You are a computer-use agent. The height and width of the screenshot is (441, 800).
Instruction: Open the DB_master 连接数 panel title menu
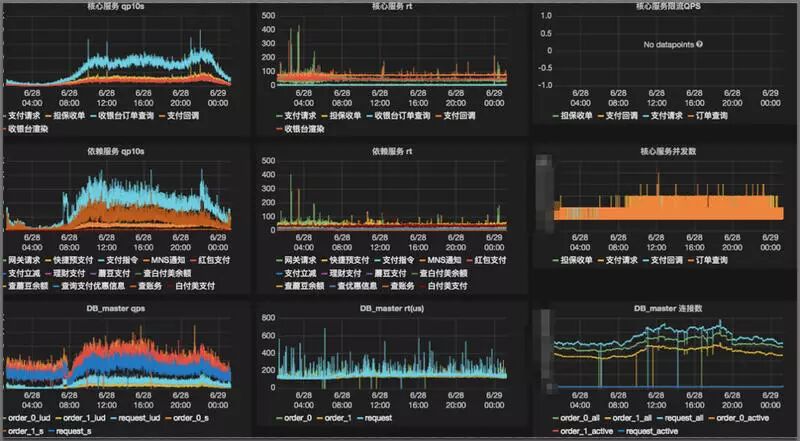pyautogui.click(x=668, y=308)
